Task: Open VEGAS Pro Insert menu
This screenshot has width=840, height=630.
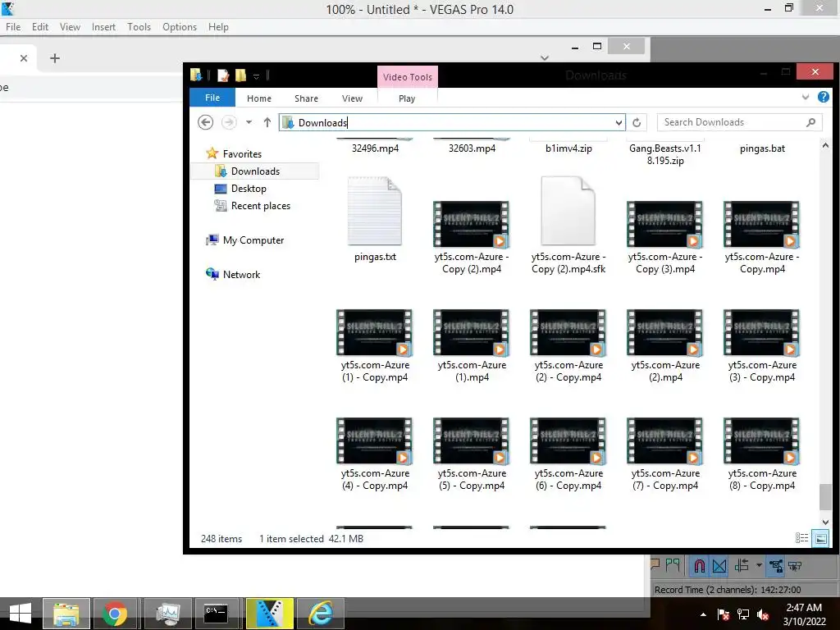Action: pos(103,27)
